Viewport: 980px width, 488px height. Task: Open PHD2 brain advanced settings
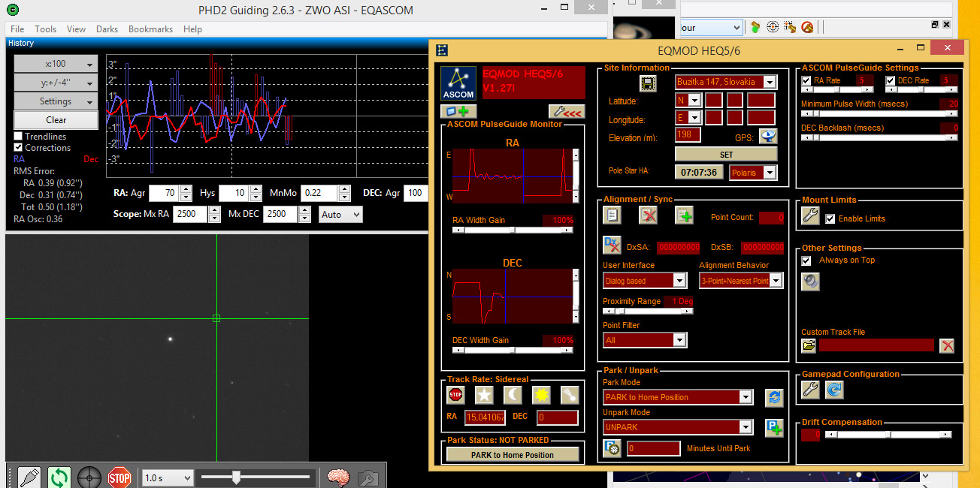click(338, 477)
